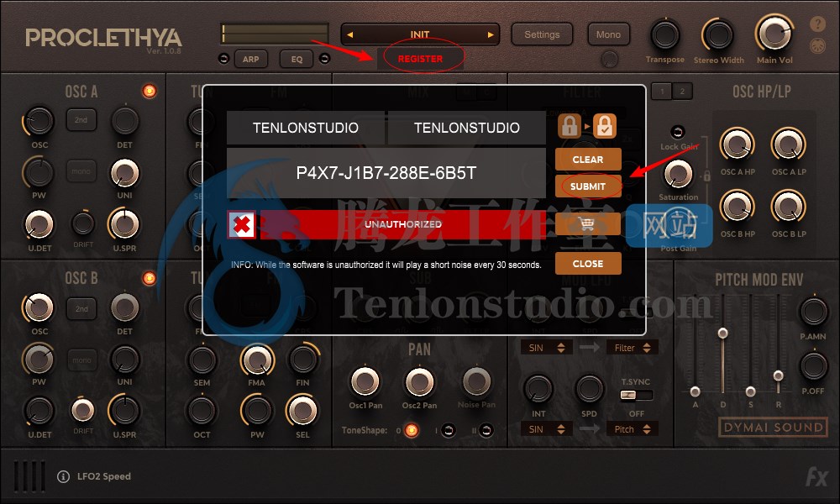The height and width of the screenshot is (504, 840).
Task: Load the next preset with right arrow
Action: (491, 34)
